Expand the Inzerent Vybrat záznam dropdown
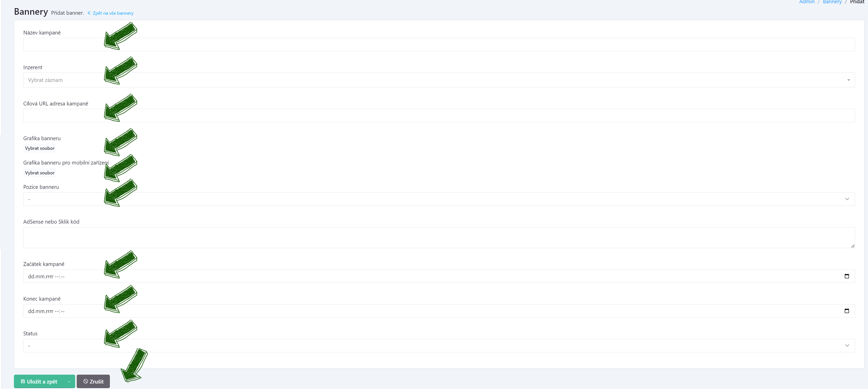This screenshot has width=868, height=389. [x=439, y=80]
